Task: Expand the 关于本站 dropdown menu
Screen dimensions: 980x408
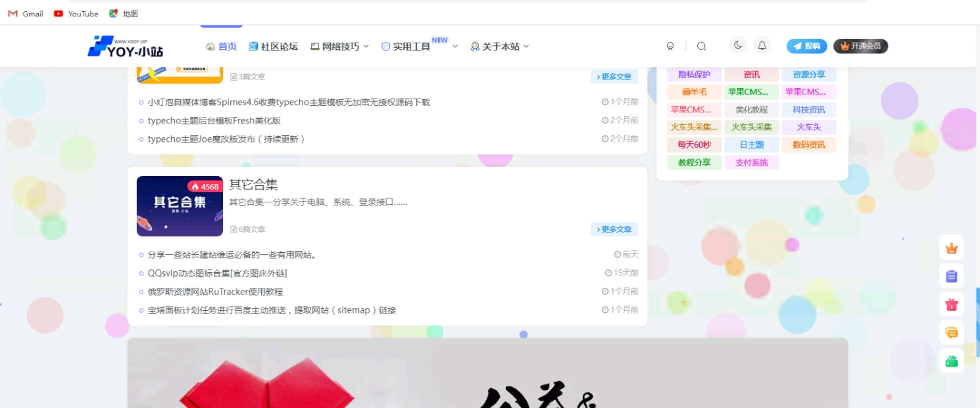Action: 499,46
